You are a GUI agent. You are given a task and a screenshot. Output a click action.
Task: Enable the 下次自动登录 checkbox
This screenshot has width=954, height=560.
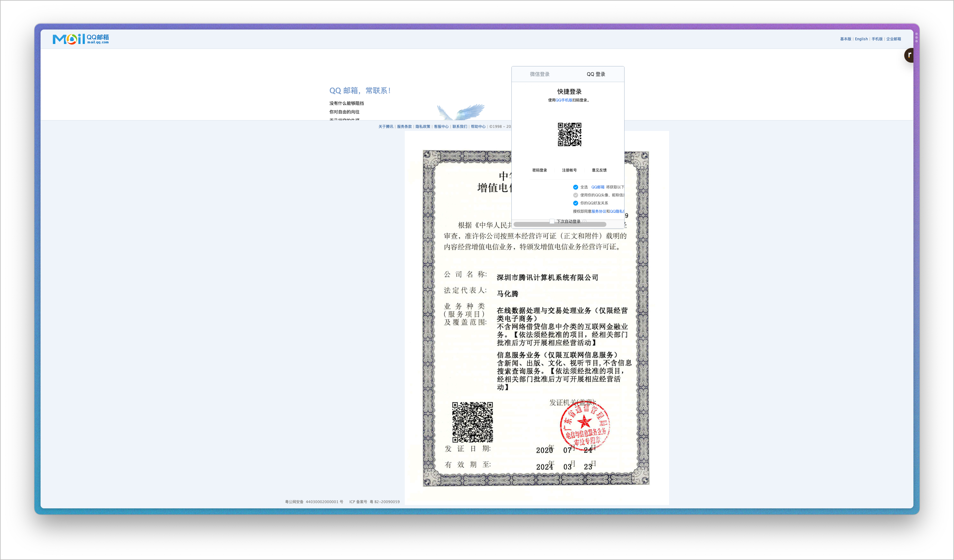click(552, 222)
